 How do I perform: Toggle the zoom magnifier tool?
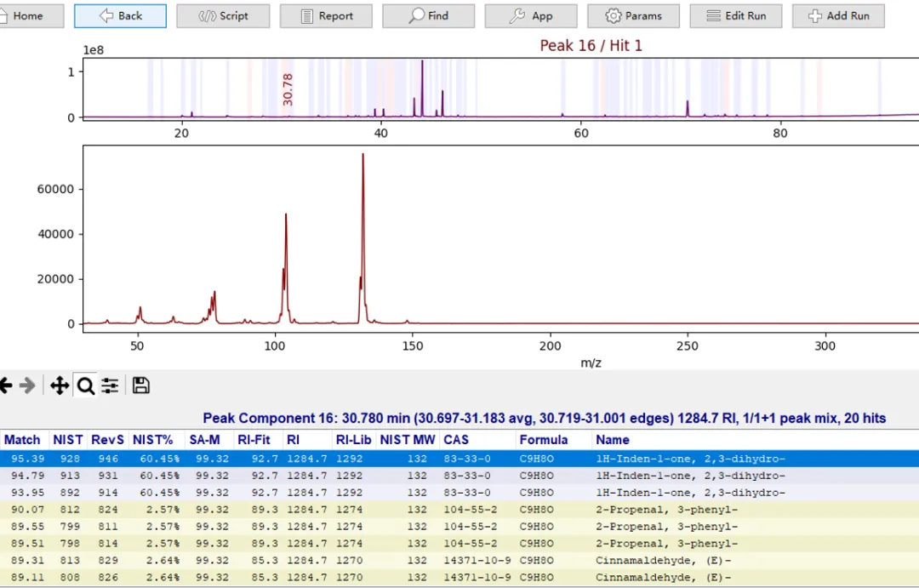click(85, 385)
